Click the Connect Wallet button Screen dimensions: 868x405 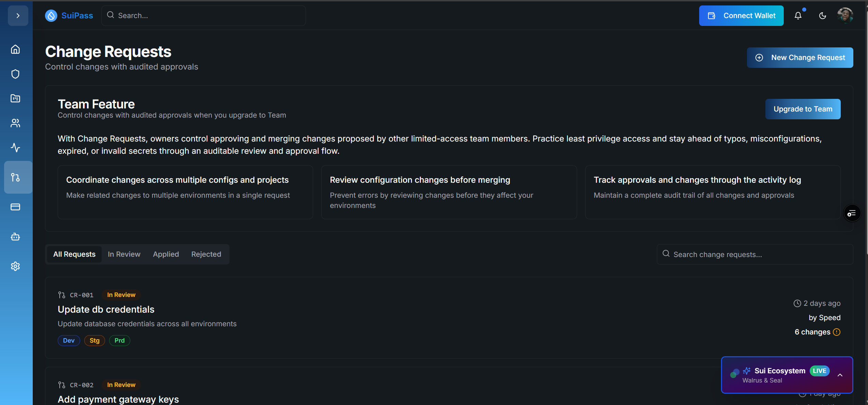point(741,16)
